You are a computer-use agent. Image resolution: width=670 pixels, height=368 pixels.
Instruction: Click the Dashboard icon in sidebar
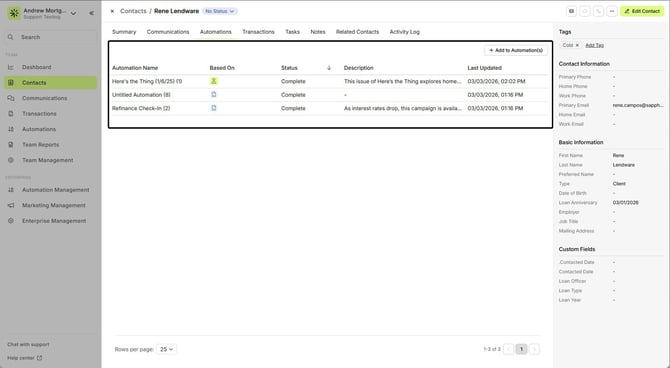11,67
